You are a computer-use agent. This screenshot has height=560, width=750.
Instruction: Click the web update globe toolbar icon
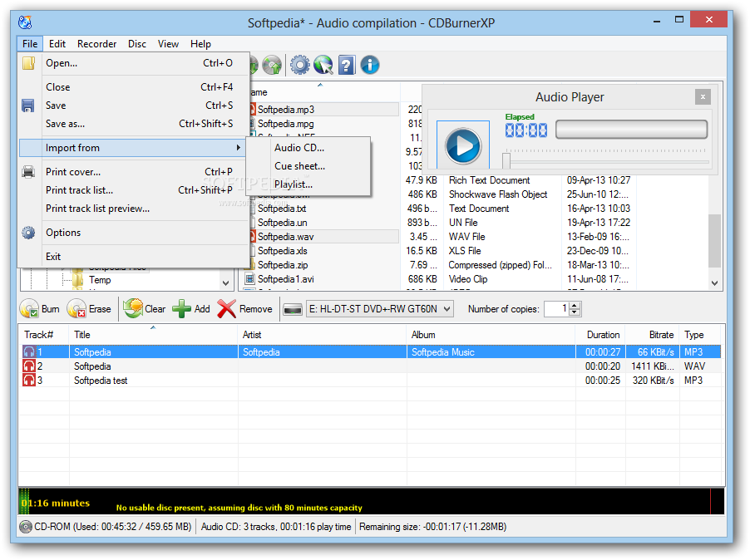323,65
